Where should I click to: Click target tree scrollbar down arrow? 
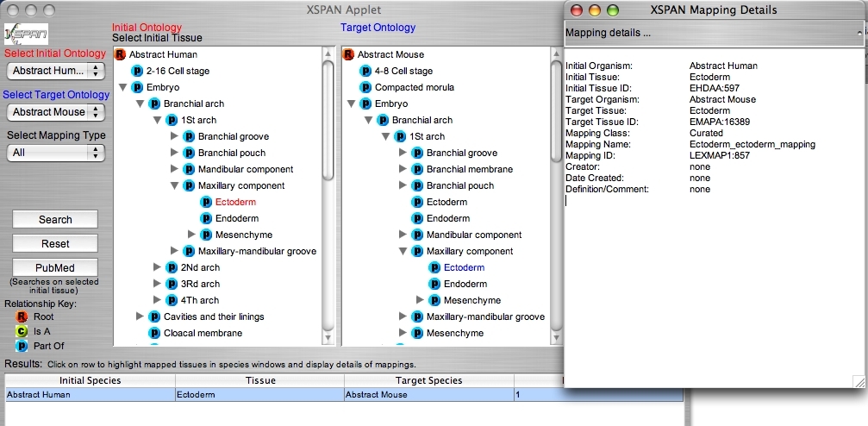(x=556, y=338)
